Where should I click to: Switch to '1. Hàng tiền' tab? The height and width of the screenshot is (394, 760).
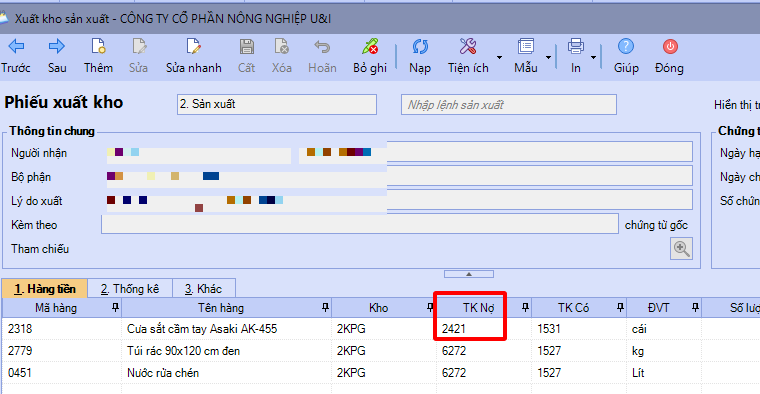(x=45, y=289)
